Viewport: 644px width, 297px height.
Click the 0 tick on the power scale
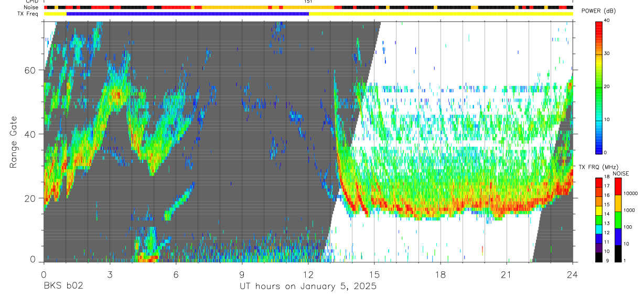tap(606, 152)
